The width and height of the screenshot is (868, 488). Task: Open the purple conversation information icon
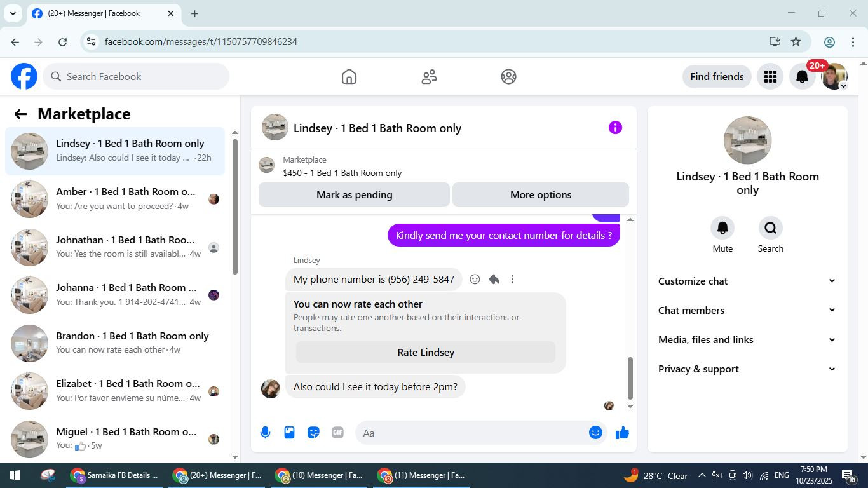615,127
